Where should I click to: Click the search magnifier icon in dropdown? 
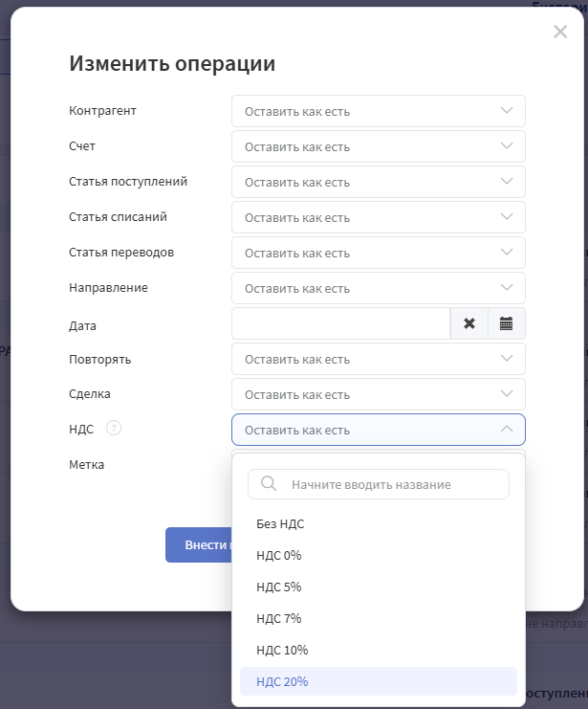[269, 484]
